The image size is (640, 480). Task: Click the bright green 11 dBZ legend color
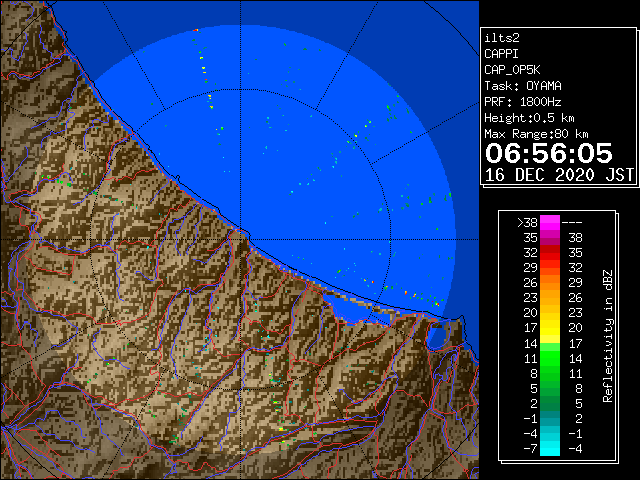click(x=550, y=358)
